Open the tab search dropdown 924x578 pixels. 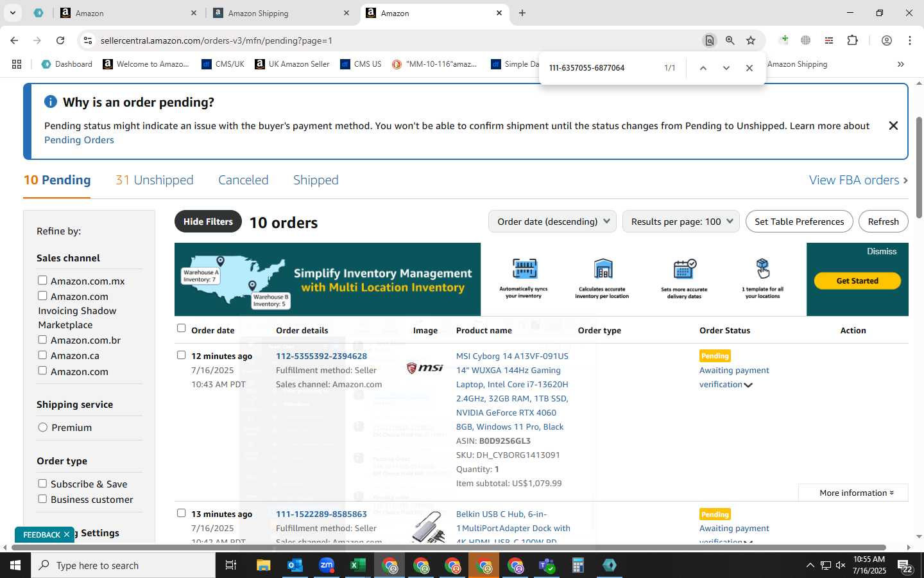[12, 13]
